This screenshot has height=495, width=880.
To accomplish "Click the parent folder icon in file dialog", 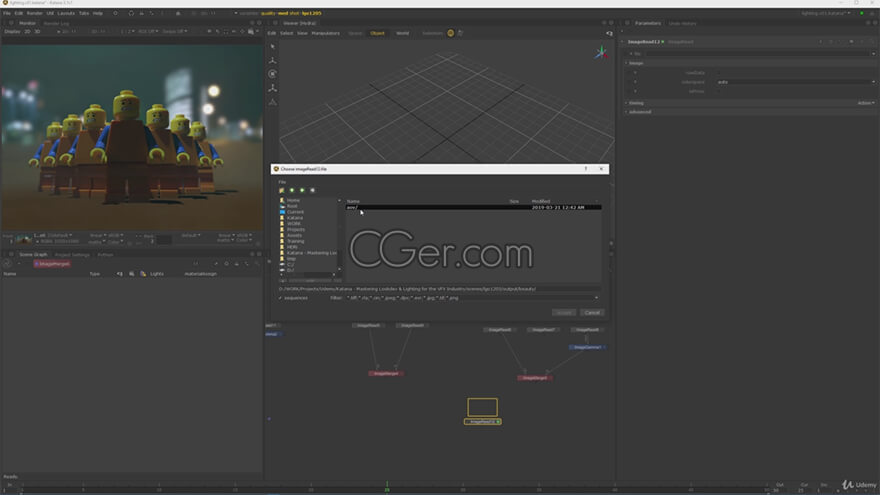I will tap(282, 190).
